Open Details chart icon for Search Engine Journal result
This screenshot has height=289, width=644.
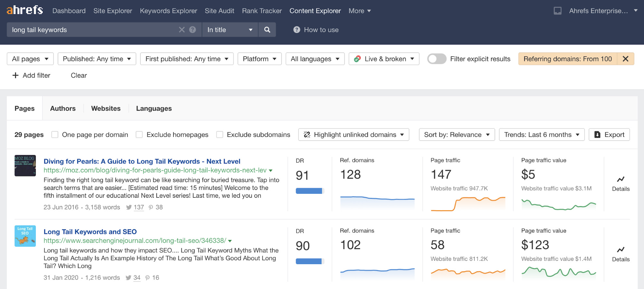click(620, 250)
